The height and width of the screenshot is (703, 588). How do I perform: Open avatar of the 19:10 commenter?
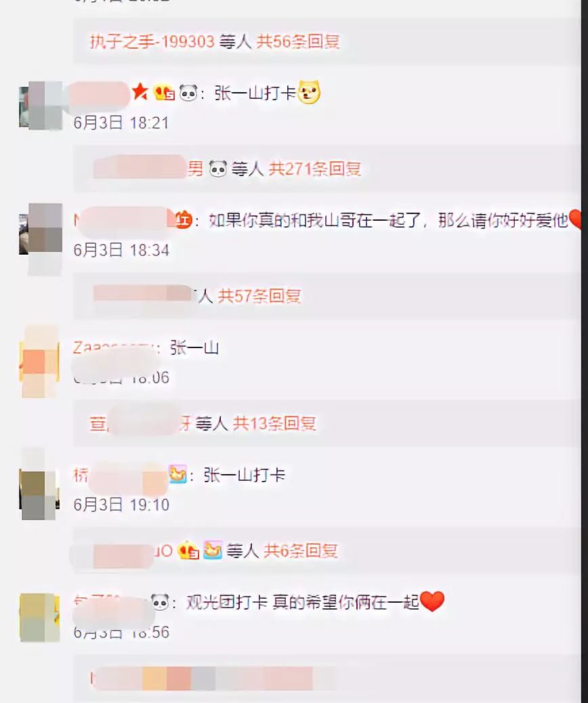point(39,489)
